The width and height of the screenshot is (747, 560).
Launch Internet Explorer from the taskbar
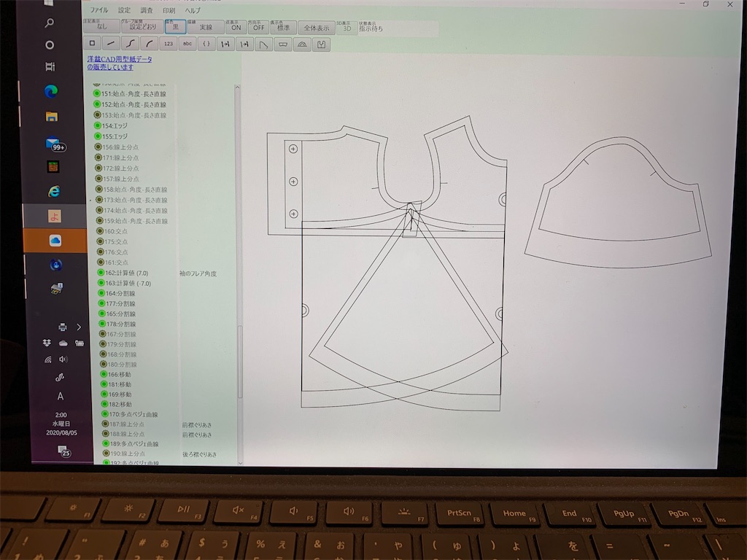[x=54, y=192]
